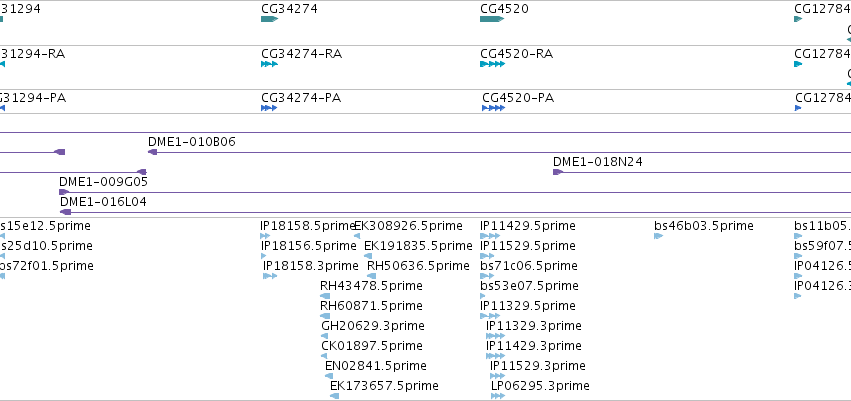This screenshot has width=851, height=401.
Task: Select the EK191835.5prime EST glyph
Action: [x=368, y=256]
